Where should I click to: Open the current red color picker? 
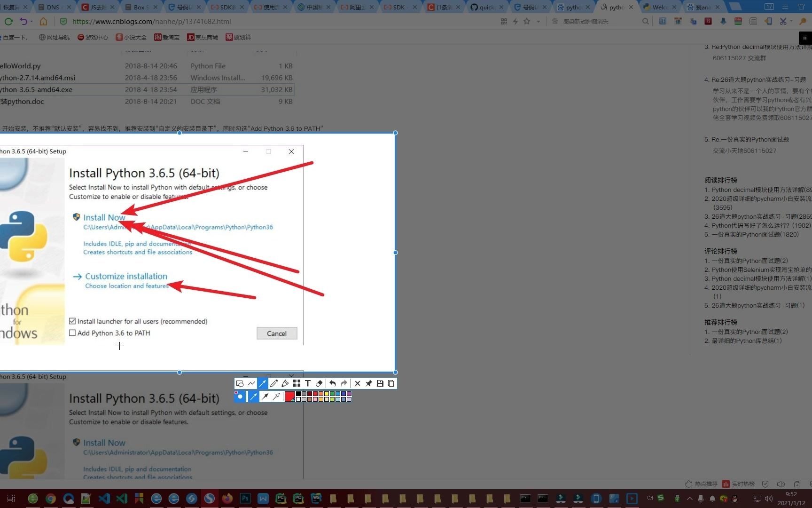290,397
